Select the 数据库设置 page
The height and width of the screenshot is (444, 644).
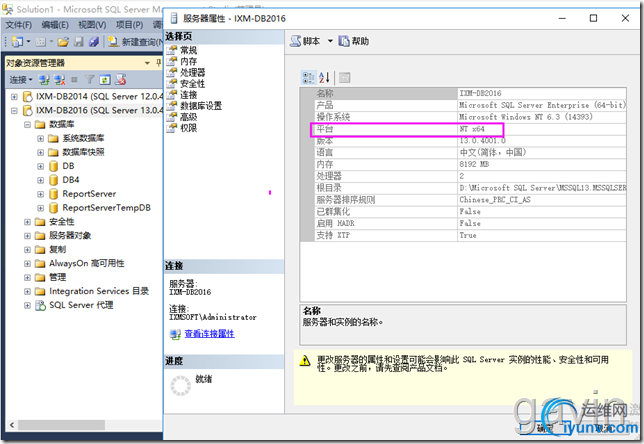(x=201, y=106)
